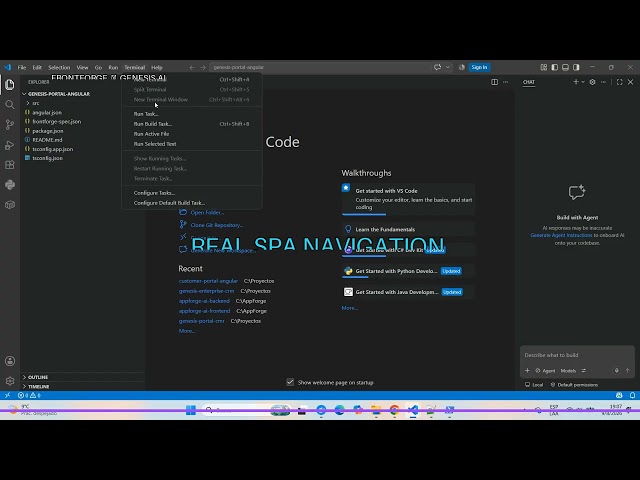Select Configure Tasks... in the Terminal menu

tap(192, 193)
